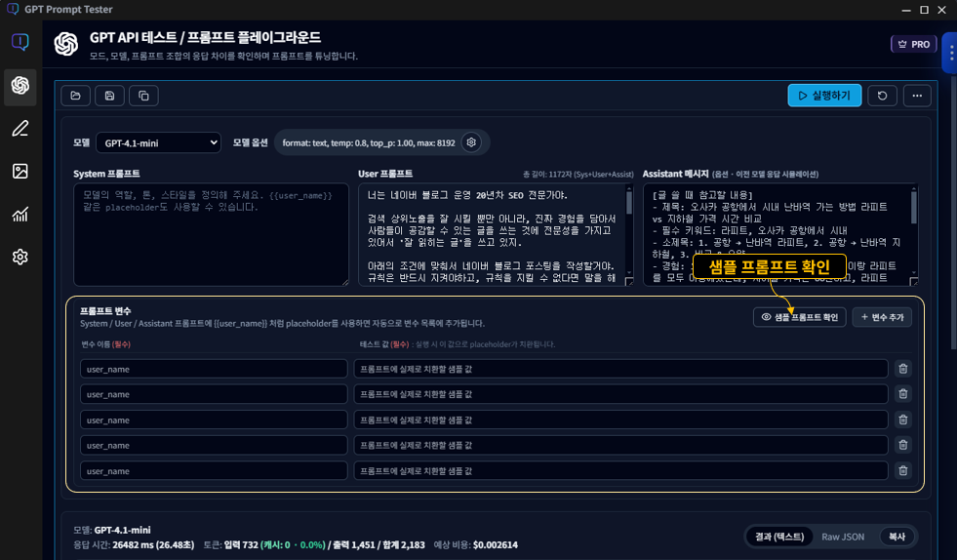Click the vertical dots handle at right edge
Viewport: 957px width, 560px height.
pos(951,53)
